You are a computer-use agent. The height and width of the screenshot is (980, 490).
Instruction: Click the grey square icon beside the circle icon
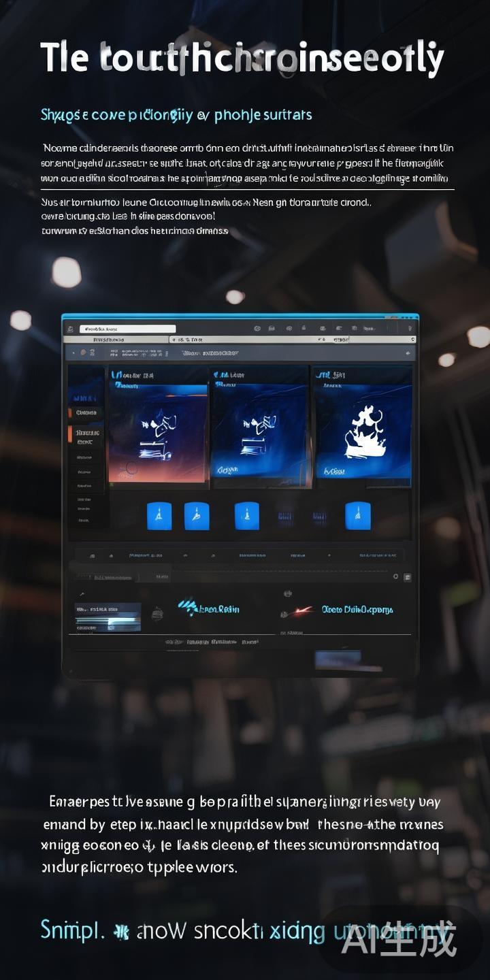(408, 577)
